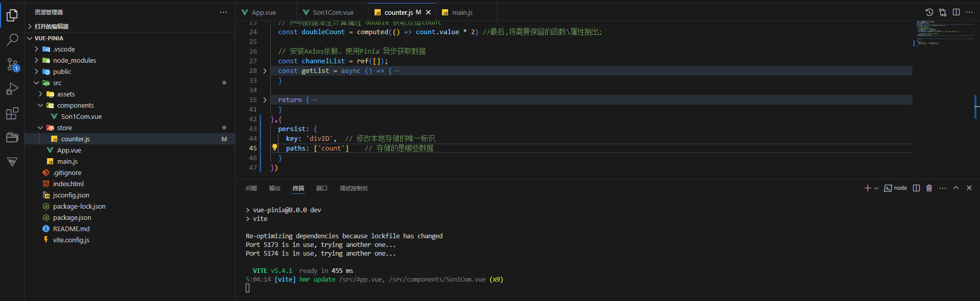This screenshot has width=980, height=301.
Task: Open the 输出 panel tab
Action: tap(275, 188)
